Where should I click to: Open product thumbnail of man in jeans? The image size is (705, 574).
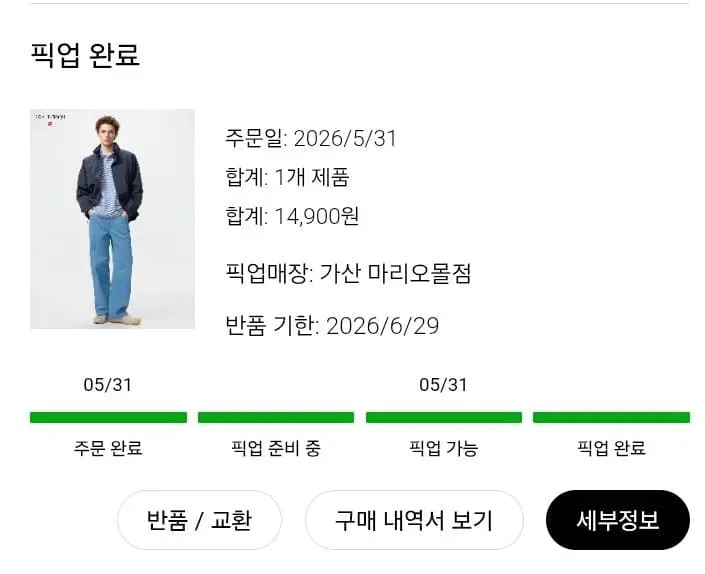click(x=112, y=219)
